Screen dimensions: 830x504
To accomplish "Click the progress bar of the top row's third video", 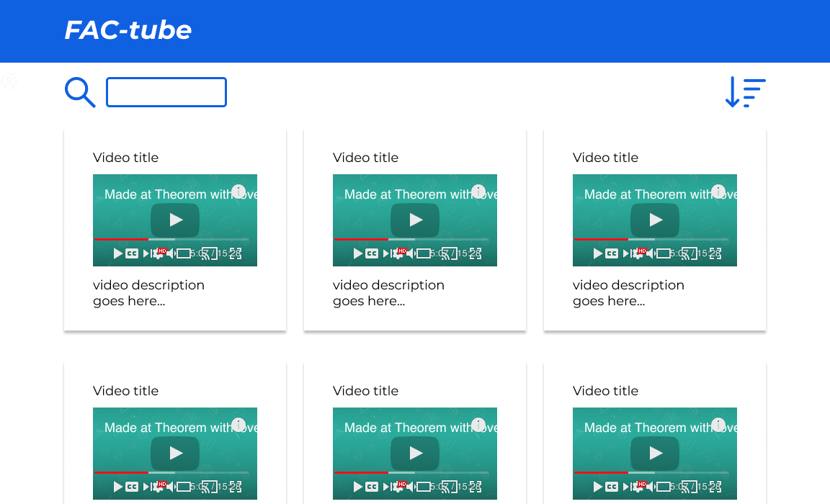I will coord(651,240).
